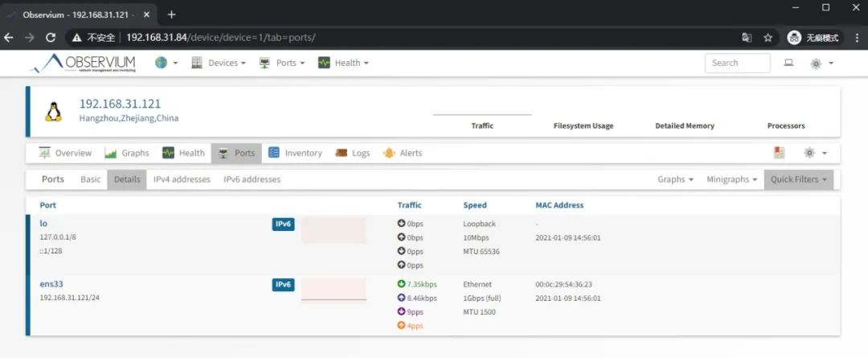
Task: Open the lo port link
Action: coord(43,224)
